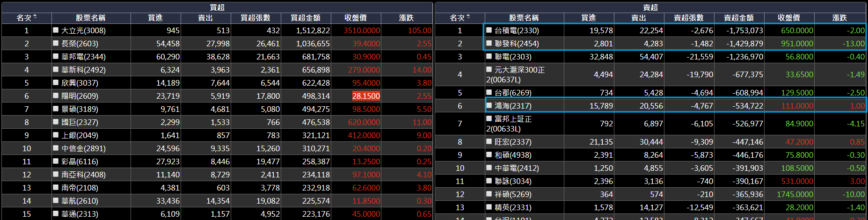Open stock 華通(2313)
This screenshot has width=868, height=220.
click(x=80, y=214)
